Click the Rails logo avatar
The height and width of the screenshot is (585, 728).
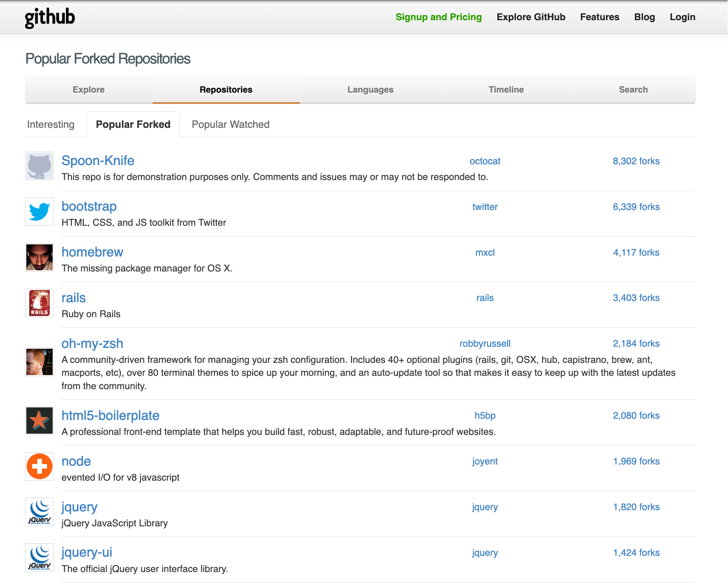coord(39,303)
